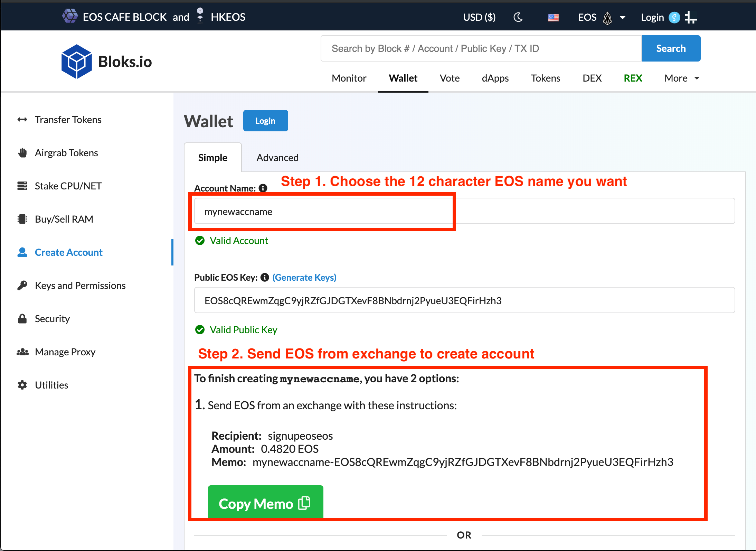Click the Security lock icon

(x=22, y=319)
